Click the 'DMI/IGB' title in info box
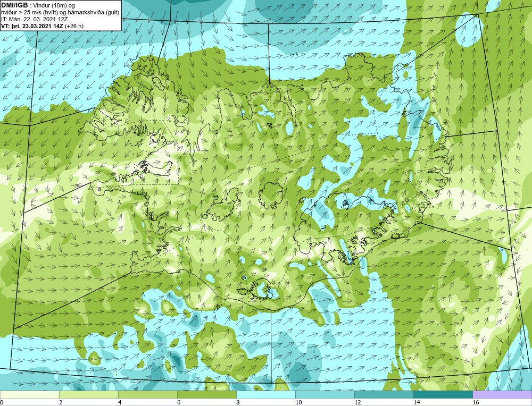This screenshot has height=406, width=532. point(14,5)
